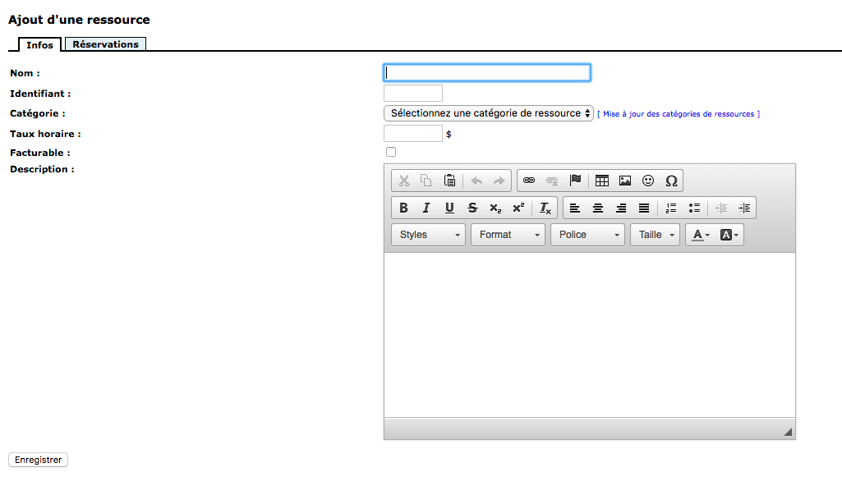842x504 pixels.
Task: Click the anchor flag icon
Action: pos(575,181)
